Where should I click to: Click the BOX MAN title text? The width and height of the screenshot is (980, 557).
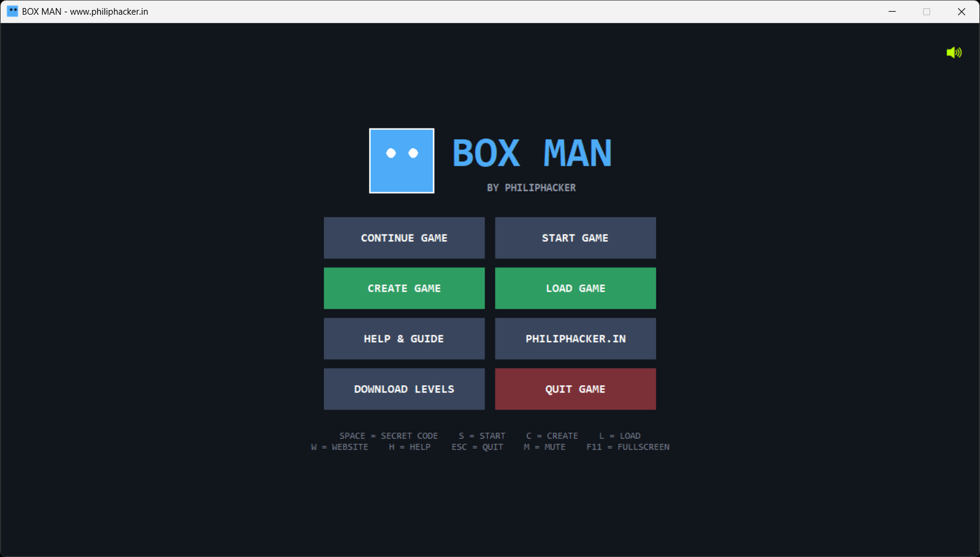click(x=532, y=153)
